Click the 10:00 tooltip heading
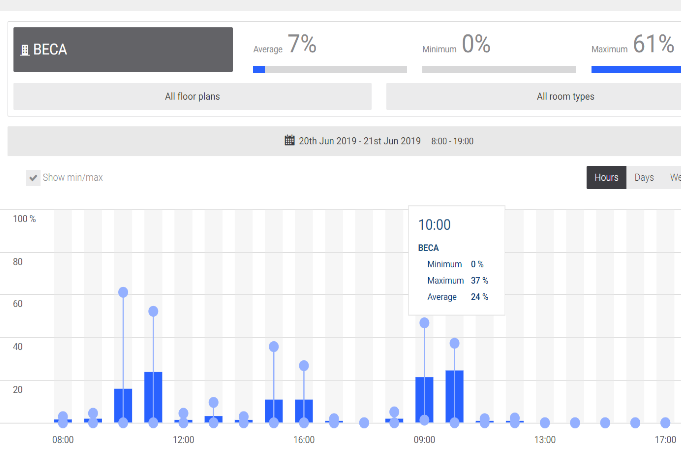Screen dimensions: 681x453 point(434,225)
